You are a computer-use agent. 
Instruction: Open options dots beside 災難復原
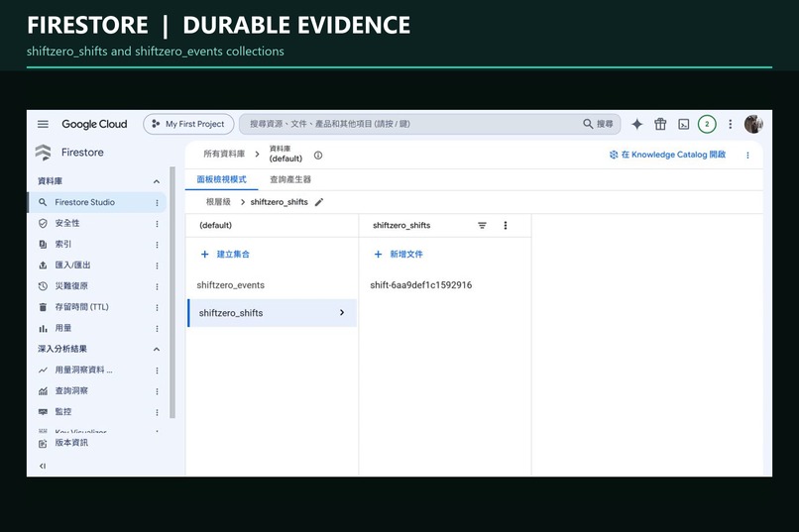(x=157, y=286)
